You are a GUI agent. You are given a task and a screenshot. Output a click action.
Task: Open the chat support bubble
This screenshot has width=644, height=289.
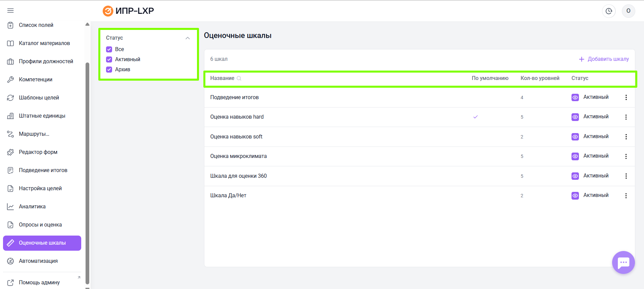(x=623, y=262)
